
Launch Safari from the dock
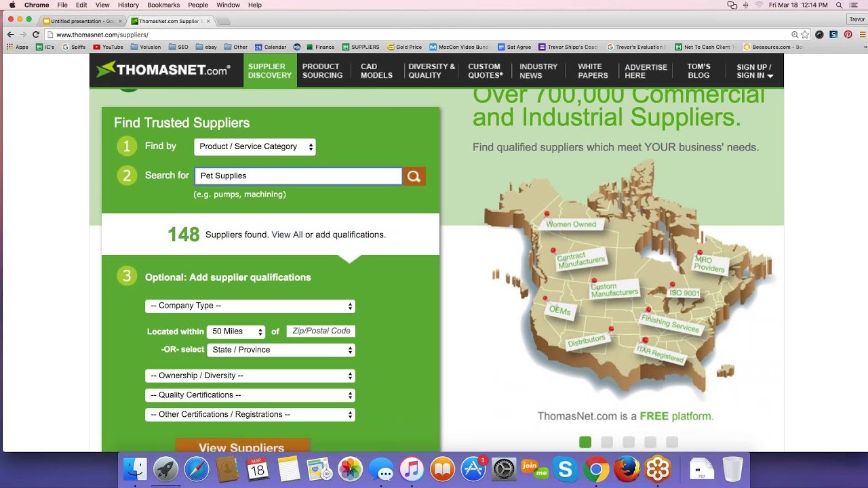coord(197,469)
